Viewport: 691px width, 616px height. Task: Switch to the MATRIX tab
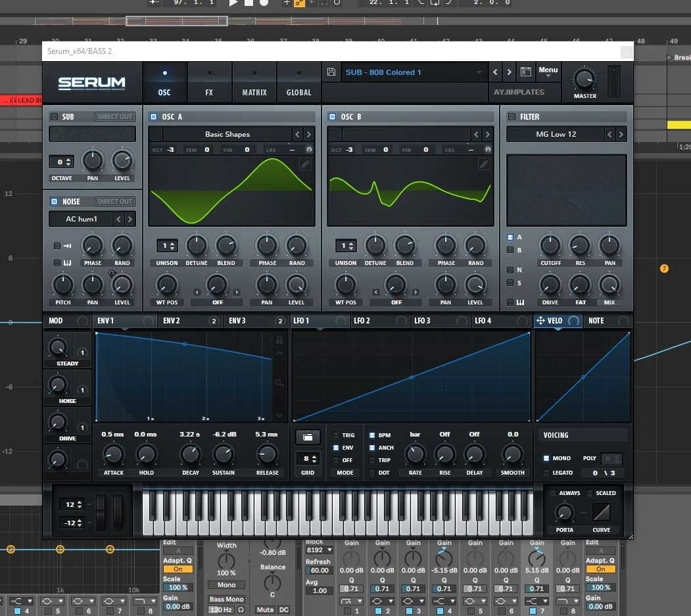tap(254, 83)
